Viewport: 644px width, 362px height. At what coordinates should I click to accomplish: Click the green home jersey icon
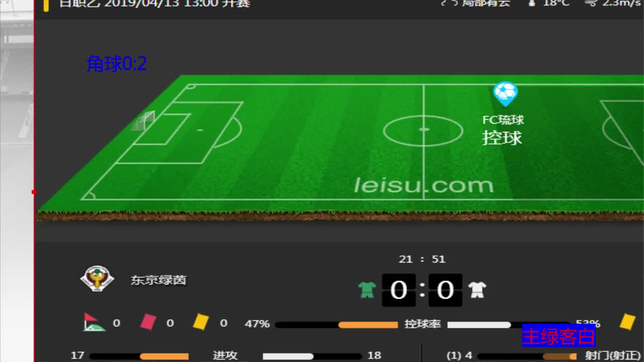[x=367, y=290]
